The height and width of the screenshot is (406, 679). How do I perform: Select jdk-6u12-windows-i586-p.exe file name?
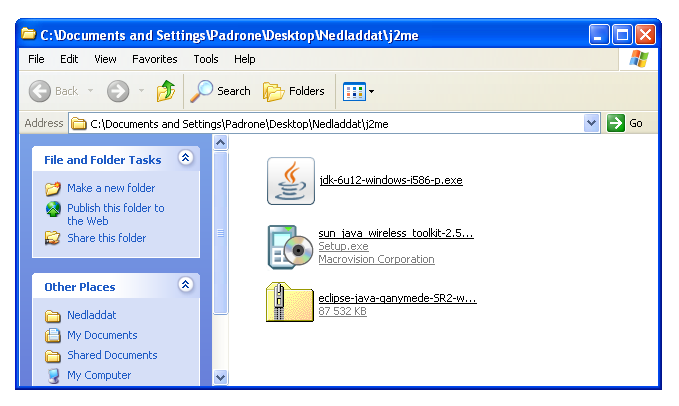pos(391,180)
